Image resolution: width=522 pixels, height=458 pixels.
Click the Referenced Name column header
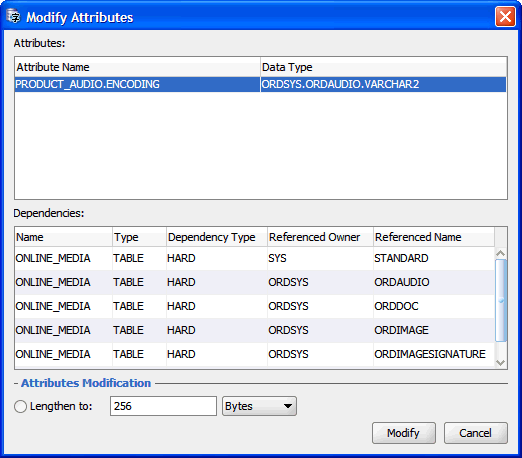[434, 237]
